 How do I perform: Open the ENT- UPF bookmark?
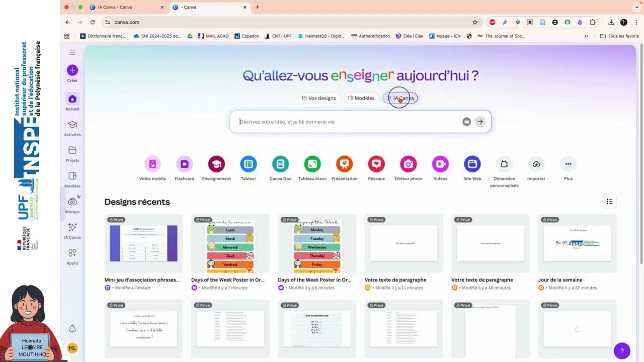[x=278, y=36]
